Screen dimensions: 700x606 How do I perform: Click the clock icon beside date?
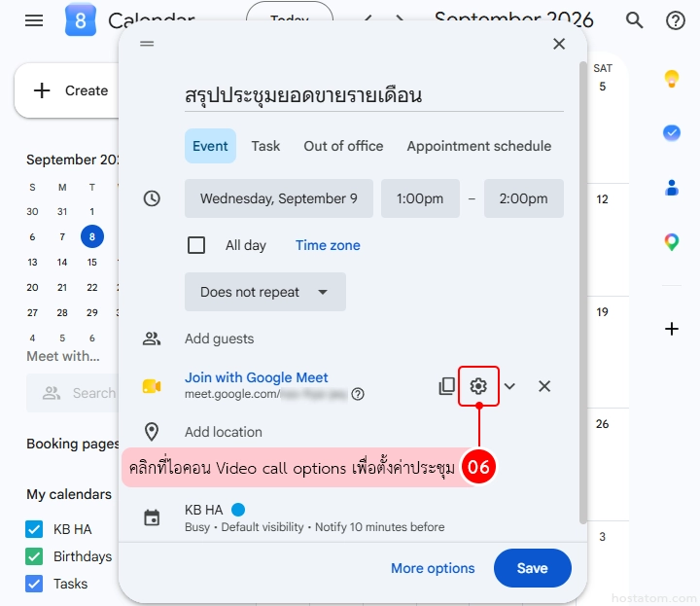coord(152,198)
